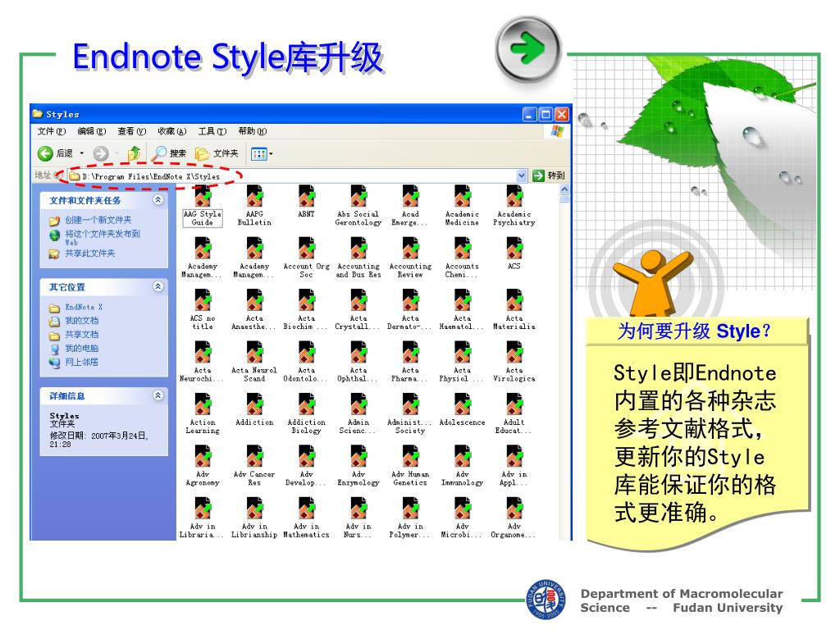Select the Acta Materialia style file
840x630 pixels.
(514, 310)
